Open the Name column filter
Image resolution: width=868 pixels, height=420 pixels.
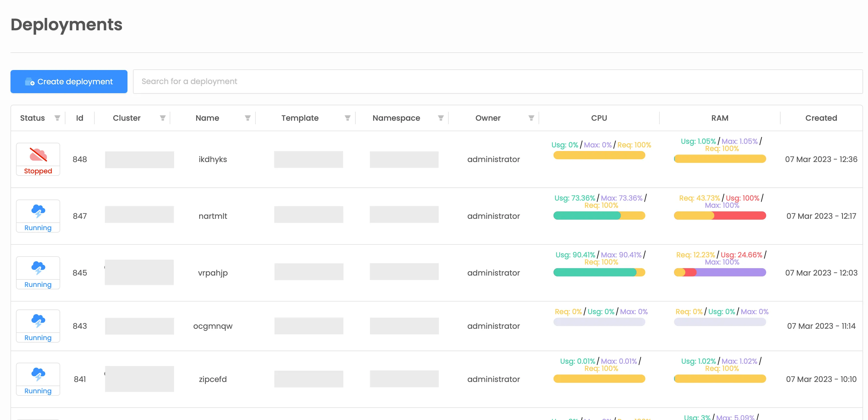[248, 118]
